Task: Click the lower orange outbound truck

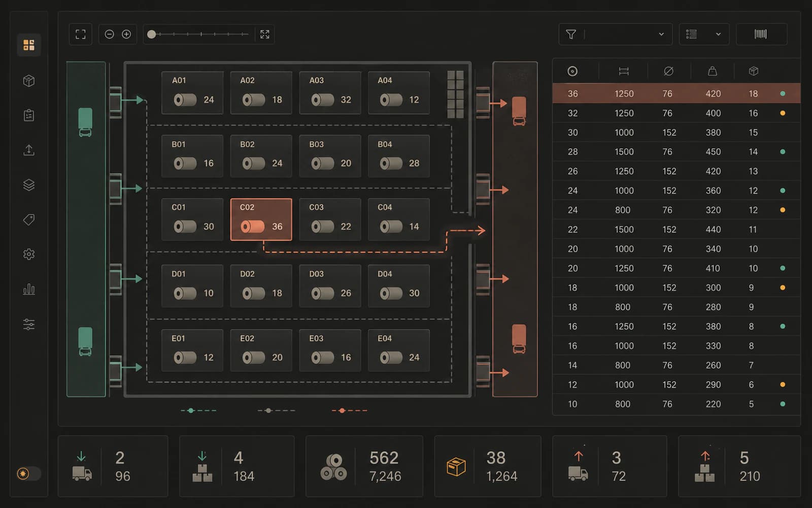Action: click(519, 339)
